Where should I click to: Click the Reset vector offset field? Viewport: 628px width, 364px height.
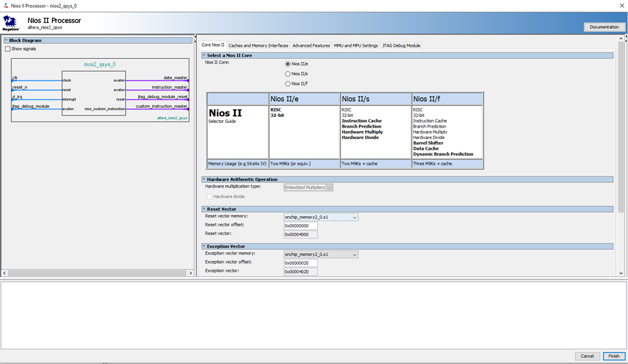300,226
